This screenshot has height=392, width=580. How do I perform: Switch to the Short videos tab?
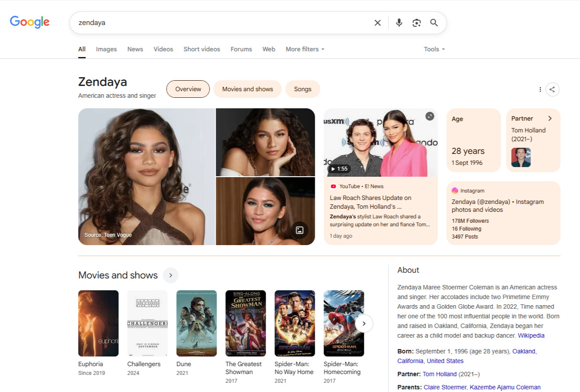pos(202,49)
